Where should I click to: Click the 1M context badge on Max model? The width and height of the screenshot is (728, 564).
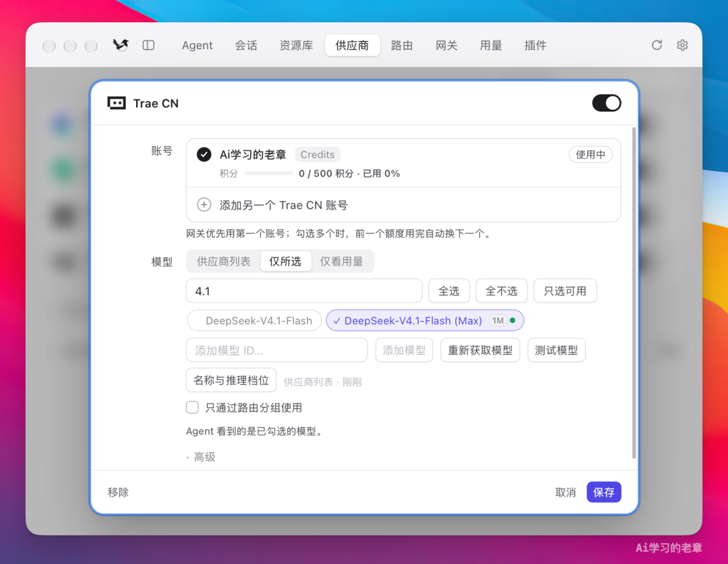click(497, 321)
